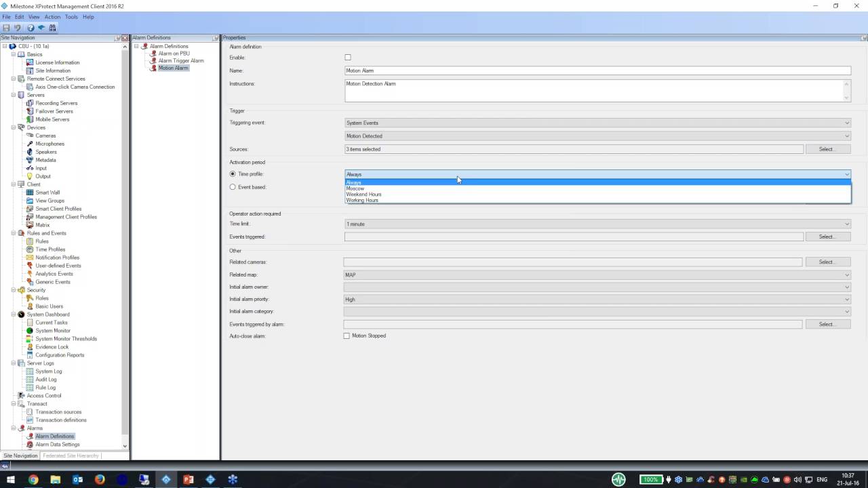Open System Monitor node

53,331
